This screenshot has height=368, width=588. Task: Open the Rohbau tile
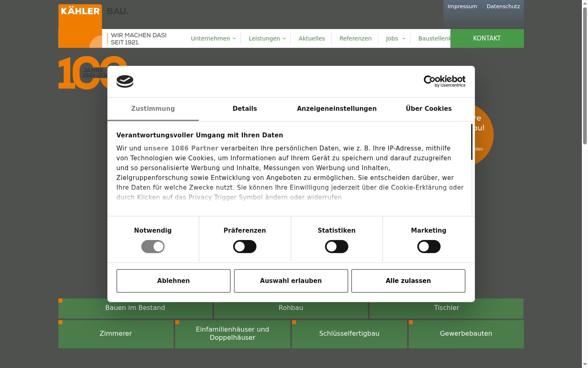tap(291, 308)
